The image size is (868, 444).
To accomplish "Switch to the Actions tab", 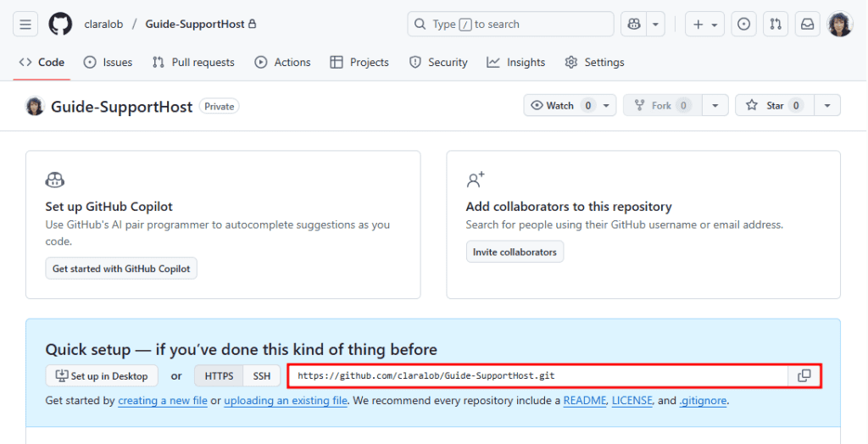I will click(282, 63).
